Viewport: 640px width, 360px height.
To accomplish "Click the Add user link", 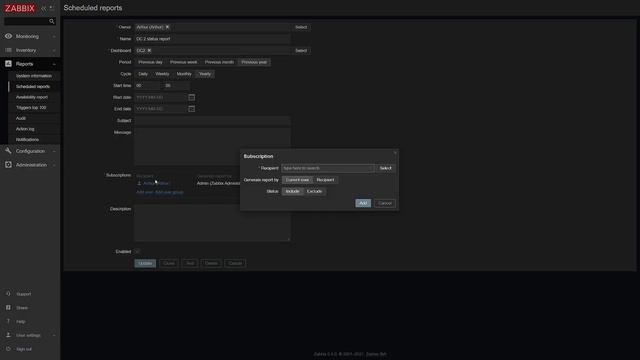I will coord(144,192).
